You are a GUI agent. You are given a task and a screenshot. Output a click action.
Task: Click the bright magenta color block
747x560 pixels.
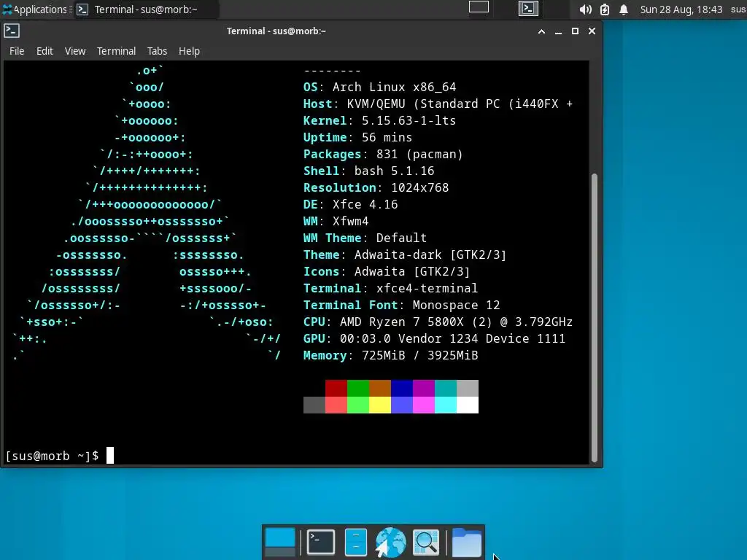tap(424, 405)
